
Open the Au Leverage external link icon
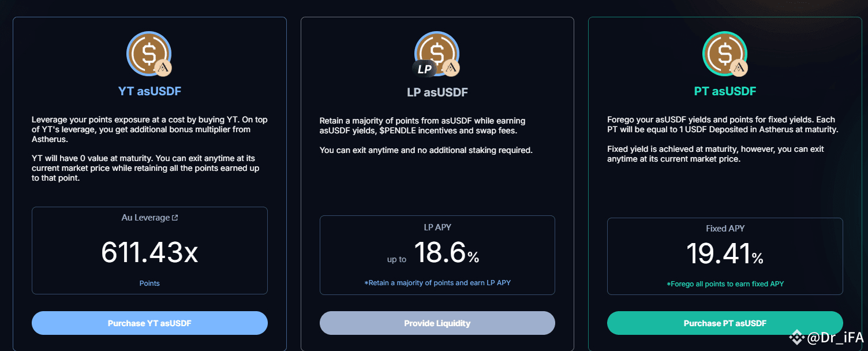coord(175,218)
